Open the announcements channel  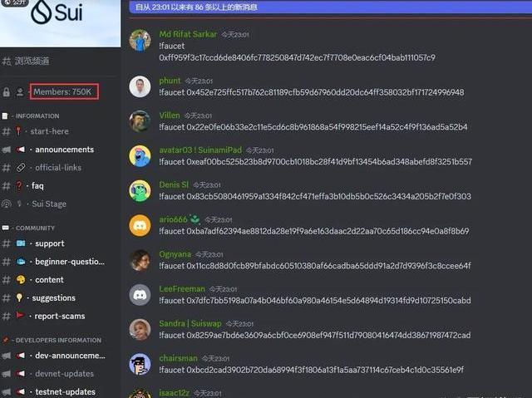[65, 150]
